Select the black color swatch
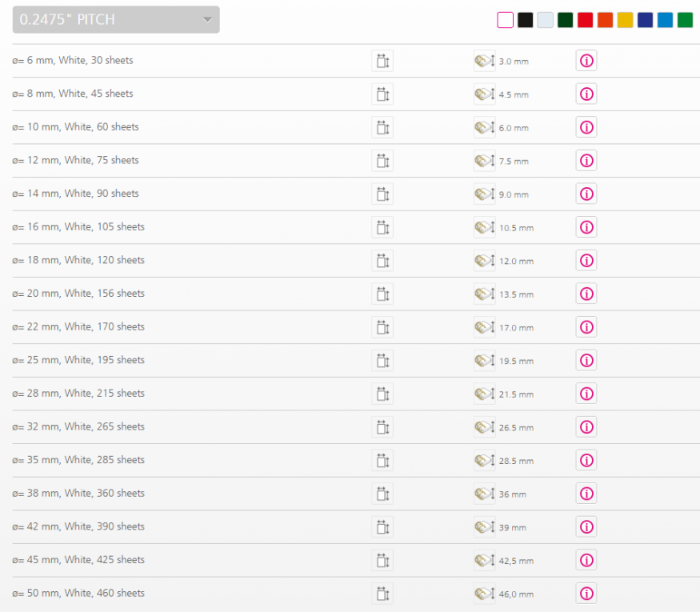 (525, 20)
